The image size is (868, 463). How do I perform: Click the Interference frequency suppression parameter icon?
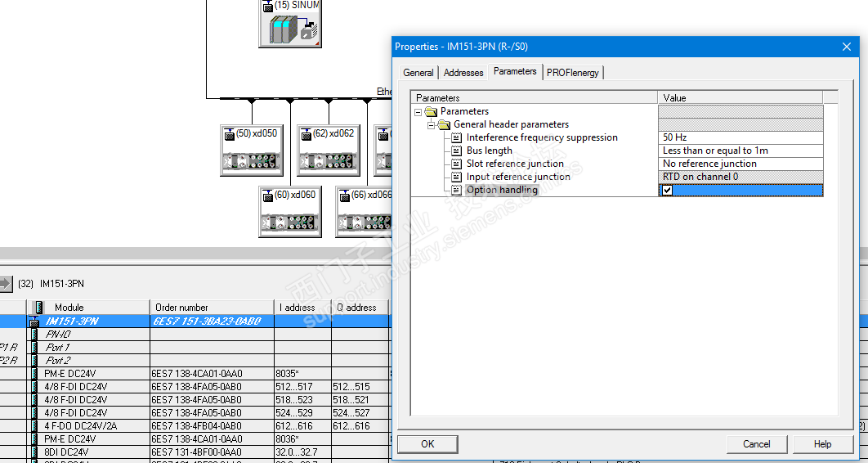456,137
